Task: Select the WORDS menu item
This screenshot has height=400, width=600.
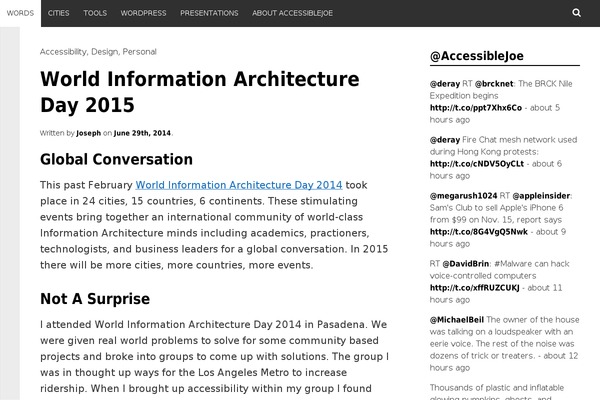Action: click(x=20, y=13)
